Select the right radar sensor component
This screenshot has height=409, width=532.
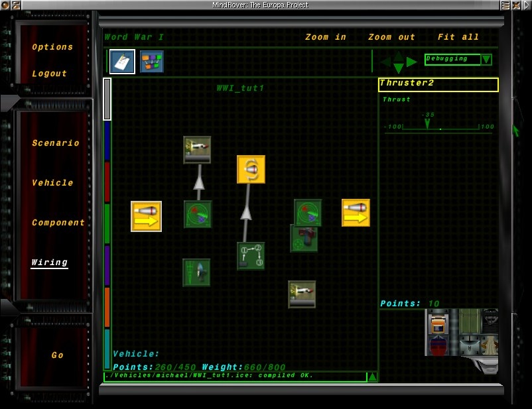(308, 213)
